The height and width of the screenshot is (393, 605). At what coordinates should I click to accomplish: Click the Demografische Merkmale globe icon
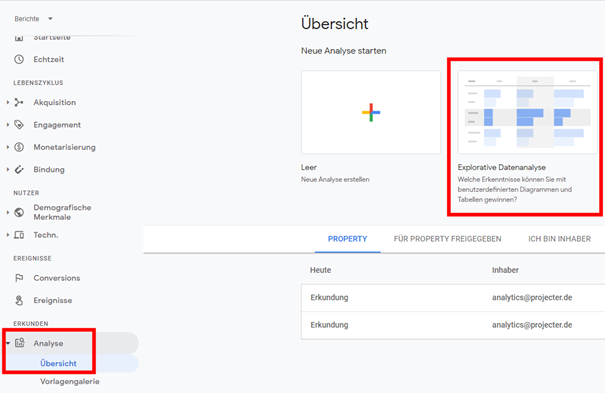[19, 212]
